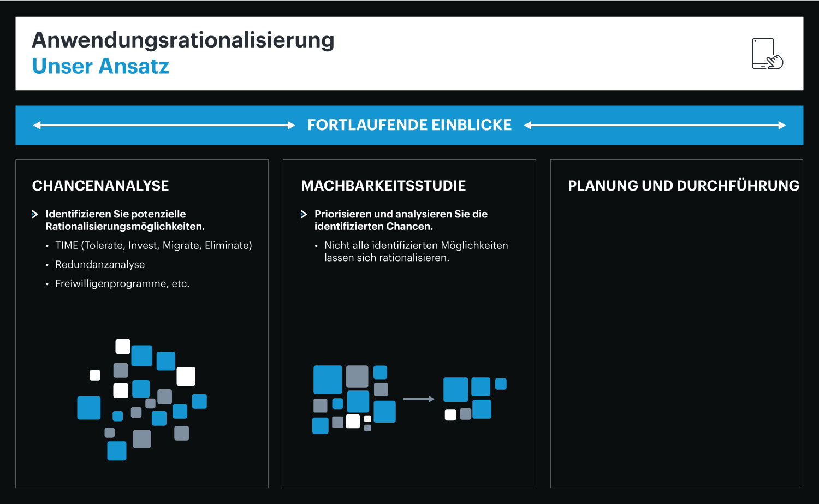Click the gray arrow between the square clusters
Screen dimensions: 819x504
[419, 399]
